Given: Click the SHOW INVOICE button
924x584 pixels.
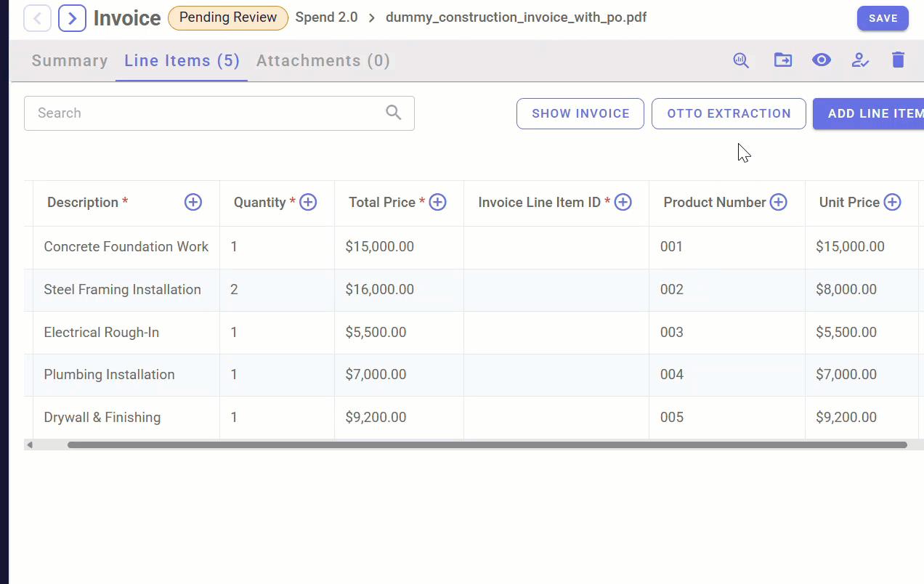Looking at the screenshot, I should [580, 114].
